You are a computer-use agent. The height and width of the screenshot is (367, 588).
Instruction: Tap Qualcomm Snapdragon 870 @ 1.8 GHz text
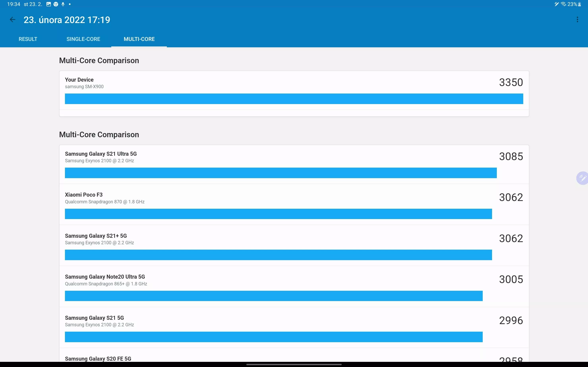point(105,202)
